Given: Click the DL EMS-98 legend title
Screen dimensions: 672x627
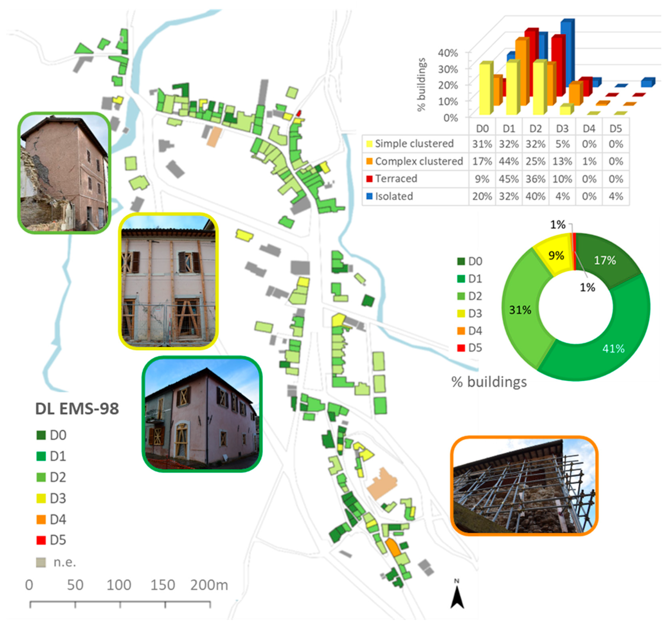Looking at the screenshot, I should (77, 409).
